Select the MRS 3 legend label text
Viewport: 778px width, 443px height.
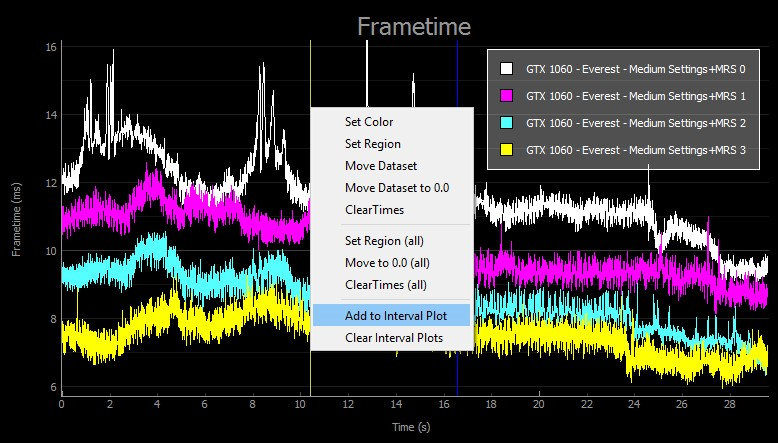pyautogui.click(x=635, y=150)
